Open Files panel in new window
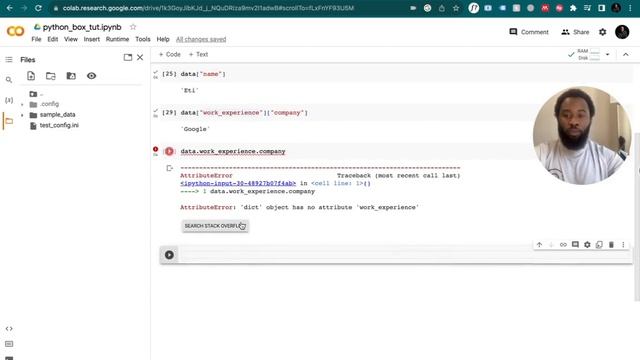This screenshot has width=640, height=360. coord(128,58)
